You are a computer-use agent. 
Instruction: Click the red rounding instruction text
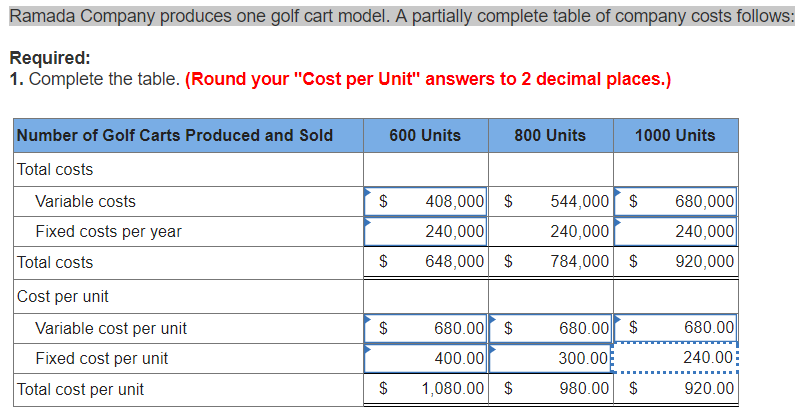point(428,79)
